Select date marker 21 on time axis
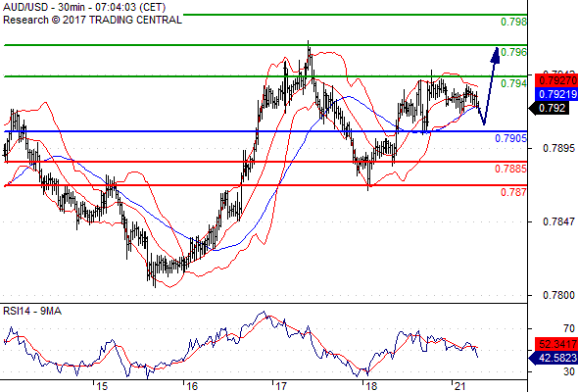The image size is (578, 392). [459, 386]
